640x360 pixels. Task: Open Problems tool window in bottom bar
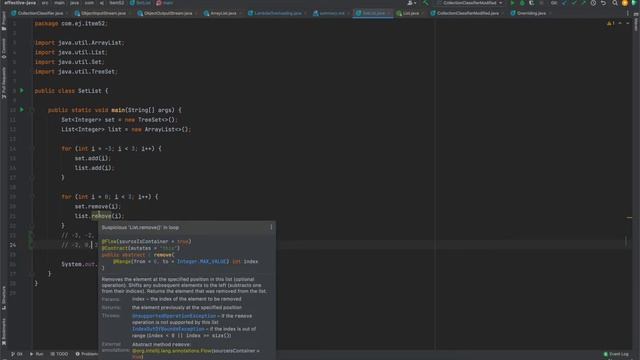pyautogui.click(x=87, y=354)
